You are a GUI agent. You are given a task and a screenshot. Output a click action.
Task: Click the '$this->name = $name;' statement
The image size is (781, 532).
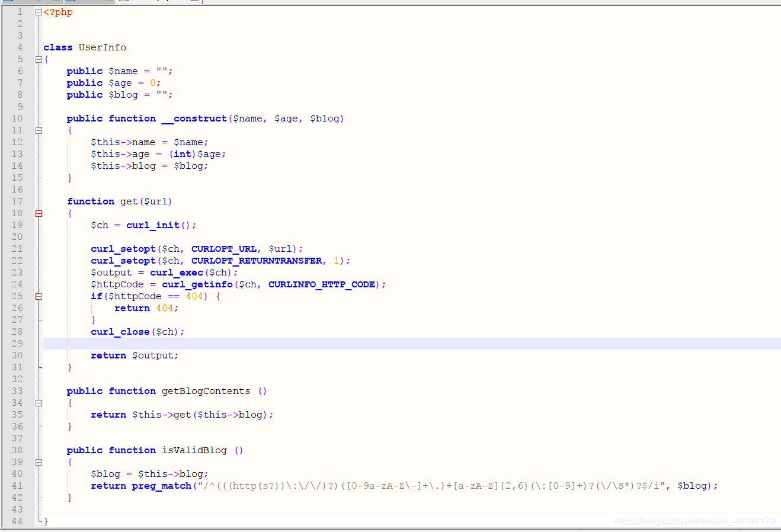[149, 142]
